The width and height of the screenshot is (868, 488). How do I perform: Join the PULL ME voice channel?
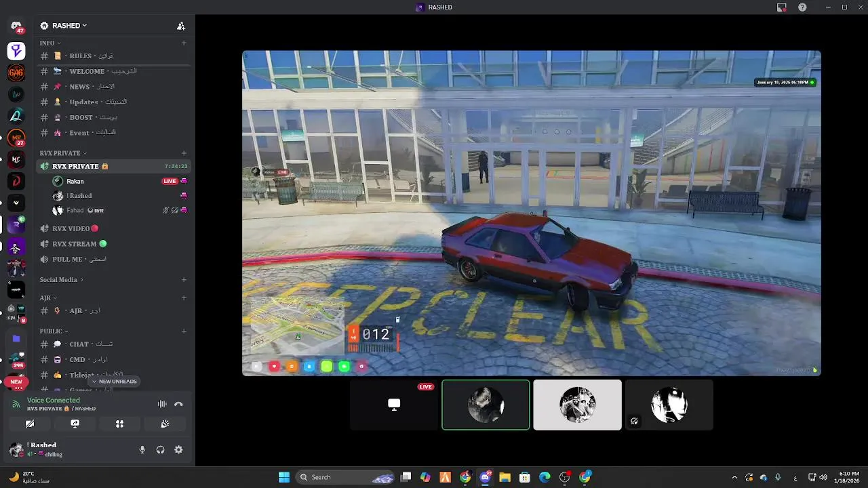pyautogui.click(x=114, y=259)
